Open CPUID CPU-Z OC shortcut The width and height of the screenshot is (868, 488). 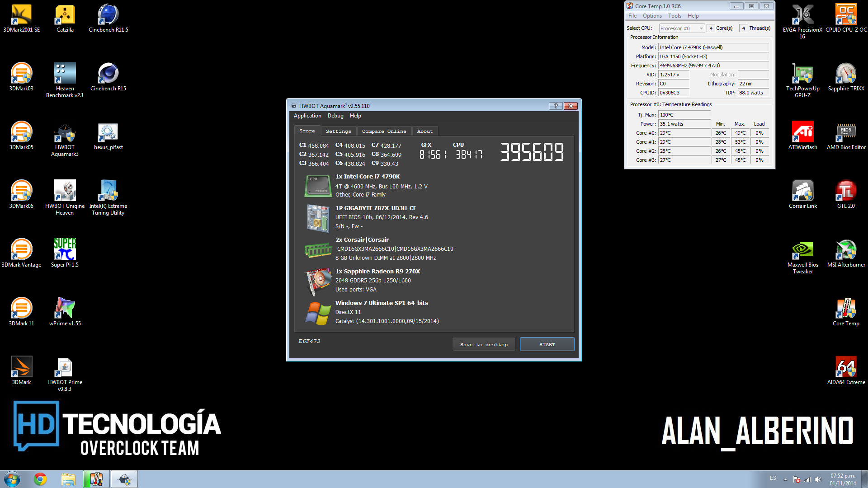coord(846,18)
